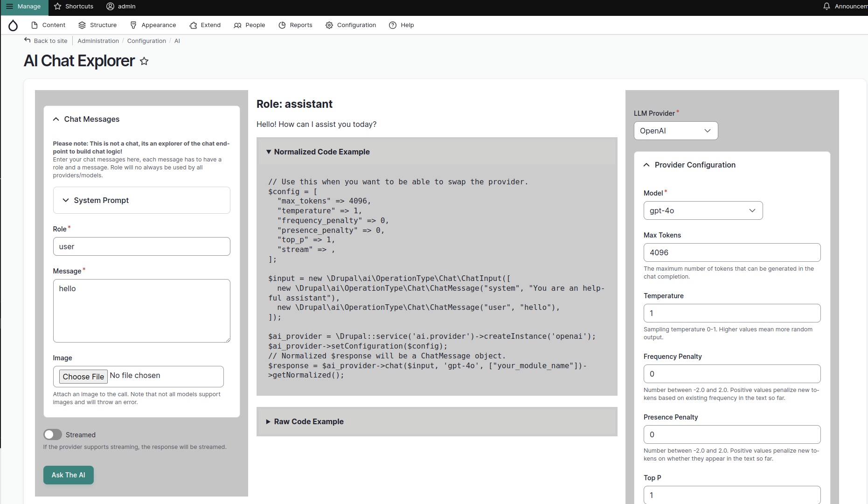Click the Back to site arrow
868x504 pixels.
28,41
